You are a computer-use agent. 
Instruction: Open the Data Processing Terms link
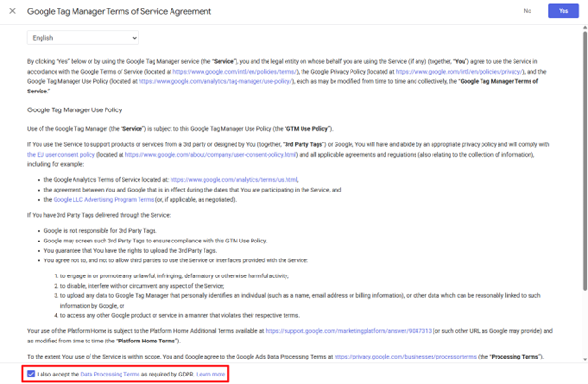[110, 375]
